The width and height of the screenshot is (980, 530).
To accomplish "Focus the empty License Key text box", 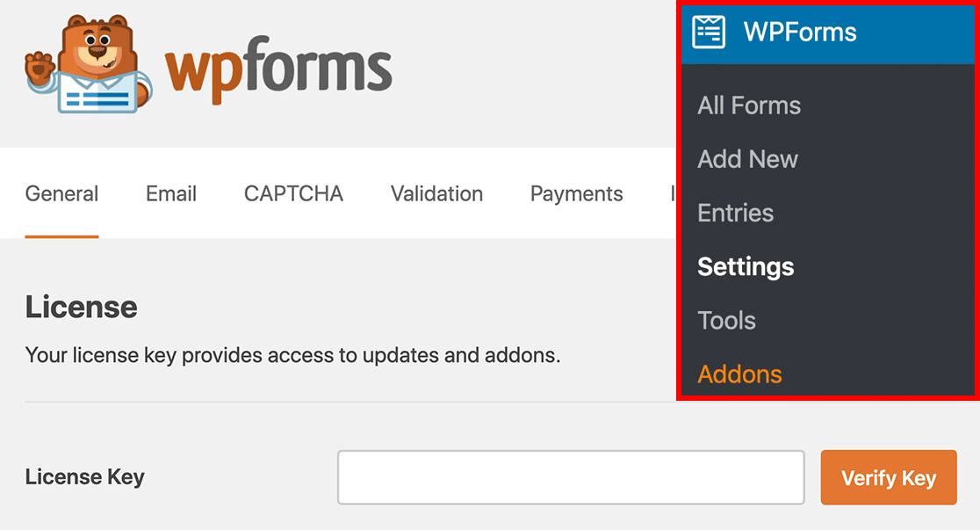I will tap(571, 477).
